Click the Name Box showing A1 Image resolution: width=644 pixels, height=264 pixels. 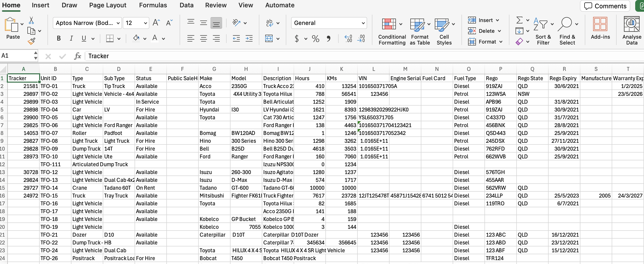pos(17,55)
